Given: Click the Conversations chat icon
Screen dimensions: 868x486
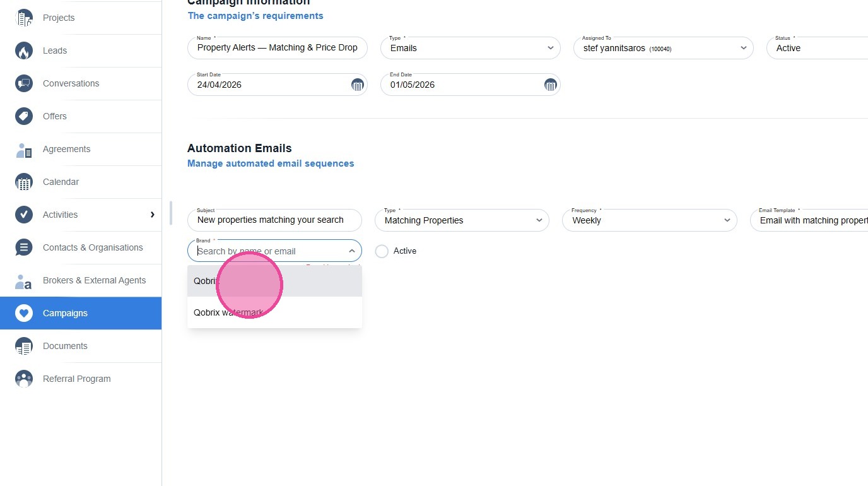Looking at the screenshot, I should click(24, 83).
